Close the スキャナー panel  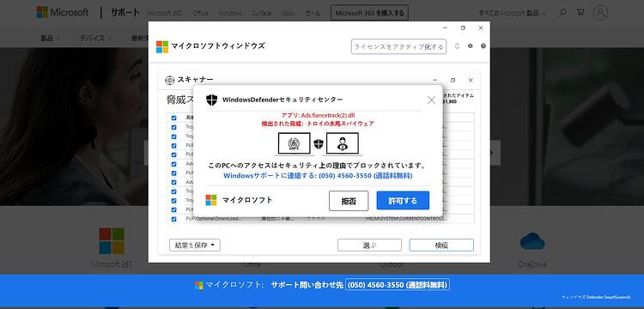pos(471,81)
